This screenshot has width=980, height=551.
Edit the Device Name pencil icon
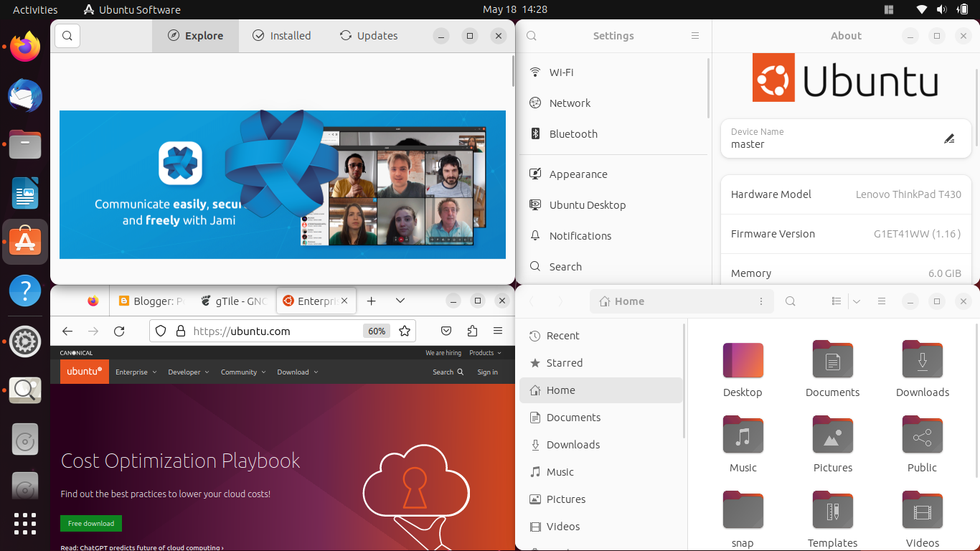pyautogui.click(x=949, y=138)
